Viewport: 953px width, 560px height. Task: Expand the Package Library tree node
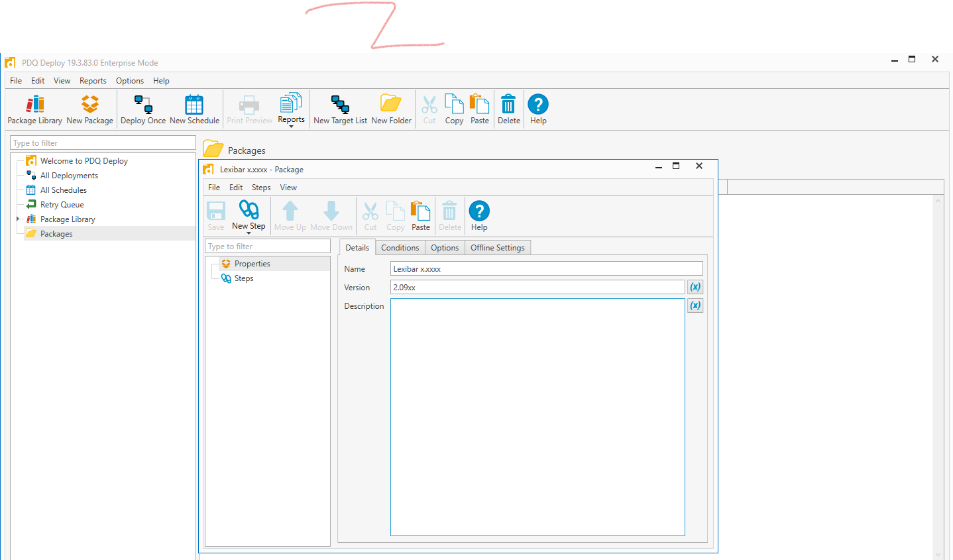[x=18, y=219]
